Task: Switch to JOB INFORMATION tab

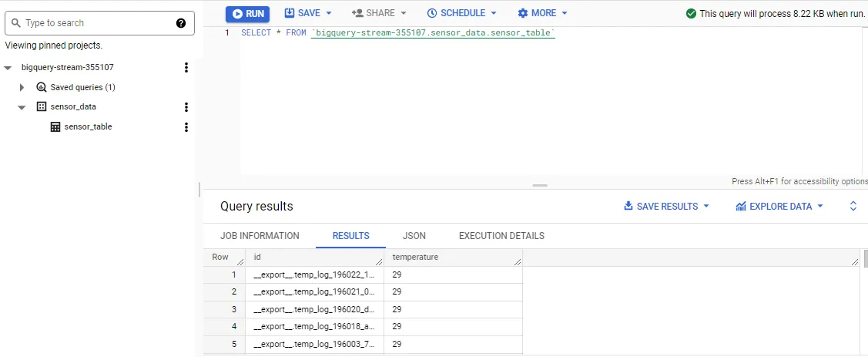Action: pos(260,236)
